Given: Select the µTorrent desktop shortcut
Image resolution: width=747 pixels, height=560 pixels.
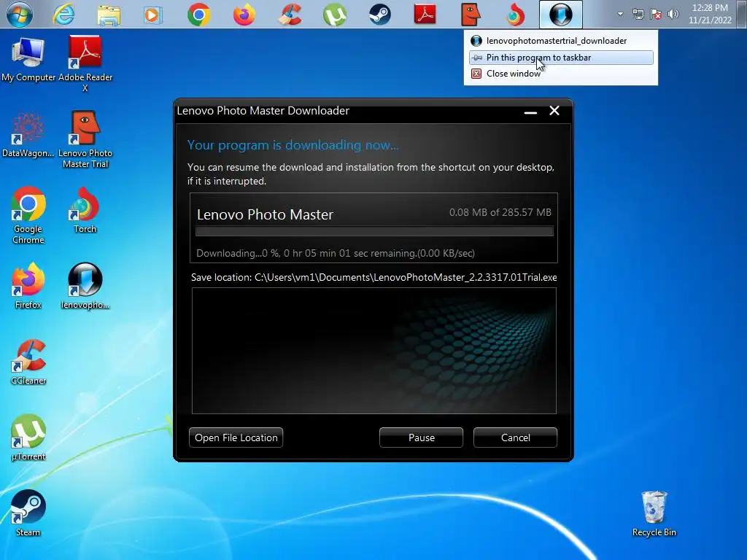Looking at the screenshot, I should pyautogui.click(x=28, y=437).
